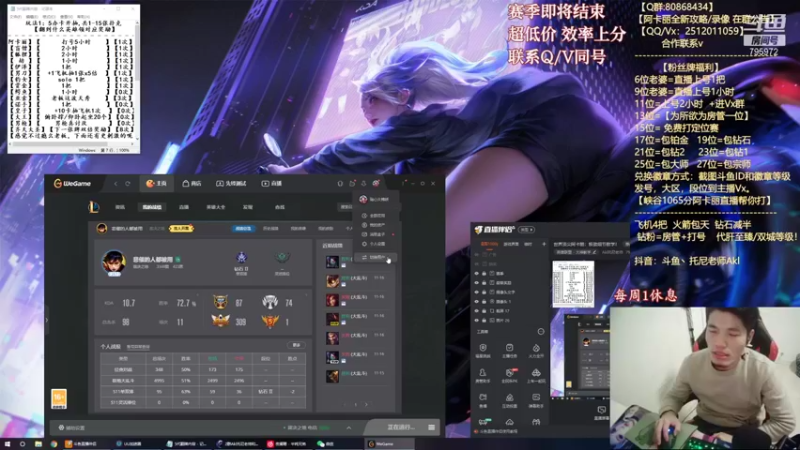Viewport: 800px width, 450px height.
Task: Hide the 截屏 17 source layer
Action: (477, 311)
